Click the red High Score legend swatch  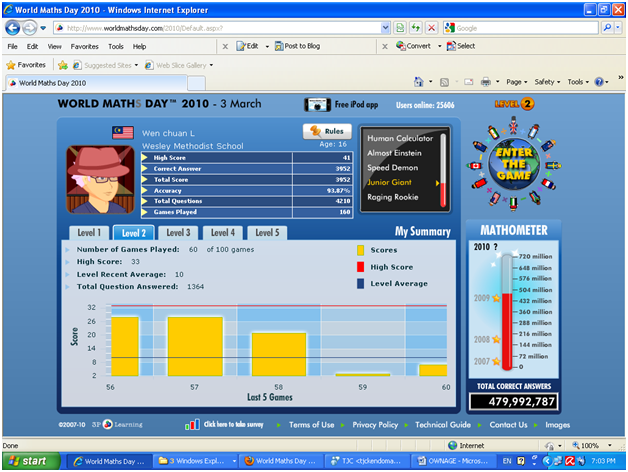coord(360,267)
